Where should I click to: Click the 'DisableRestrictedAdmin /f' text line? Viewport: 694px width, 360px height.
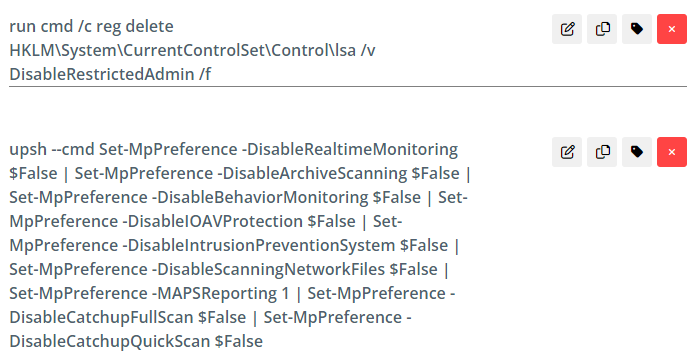coord(110,74)
